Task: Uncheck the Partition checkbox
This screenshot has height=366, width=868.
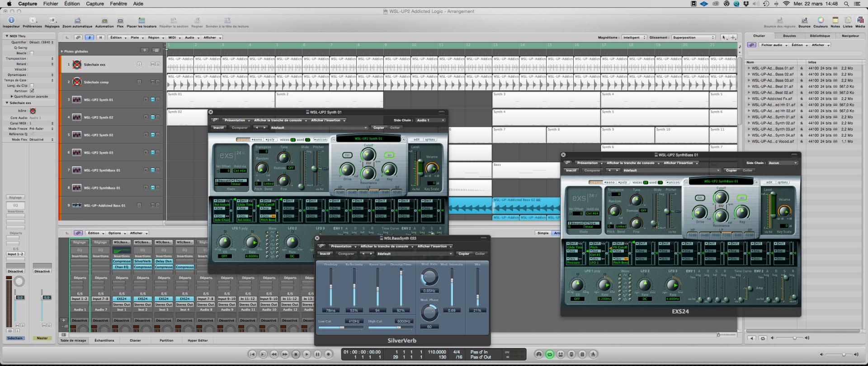Action: [x=32, y=91]
